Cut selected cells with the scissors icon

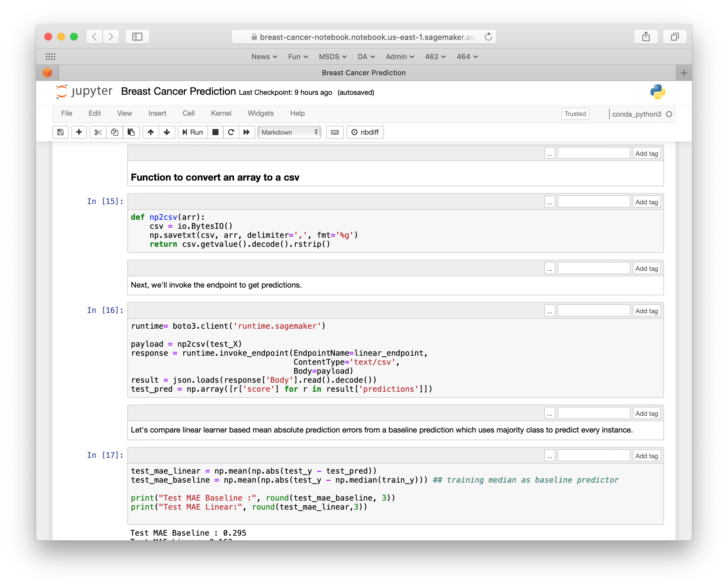click(x=98, y=132)
